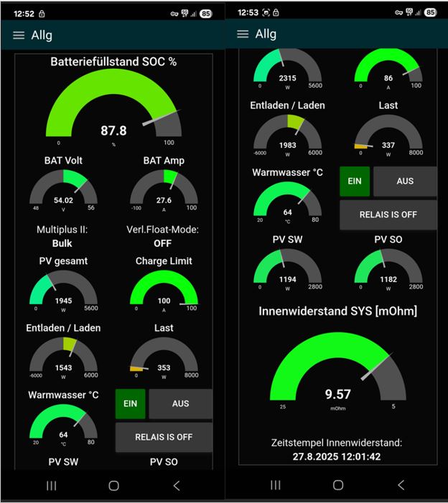Open hamburger menu on the 12:52 screen

click(x=19, y=35)
